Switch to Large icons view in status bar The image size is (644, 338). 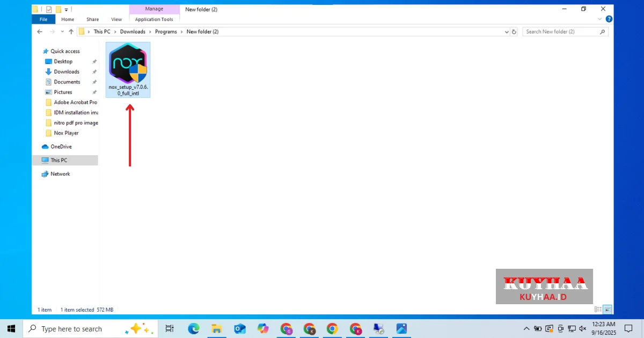click(x=608, y=310)
